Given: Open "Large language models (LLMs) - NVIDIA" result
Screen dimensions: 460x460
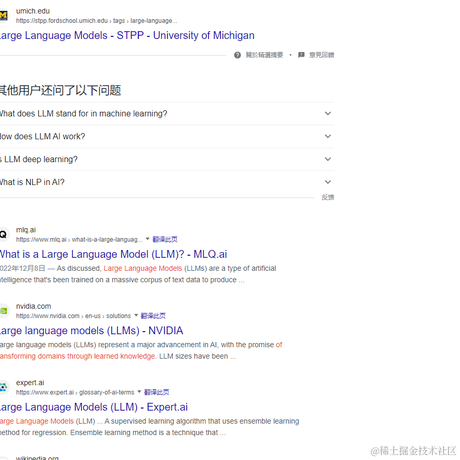Looking at the screenshot, I should click(x=91, y=331).
